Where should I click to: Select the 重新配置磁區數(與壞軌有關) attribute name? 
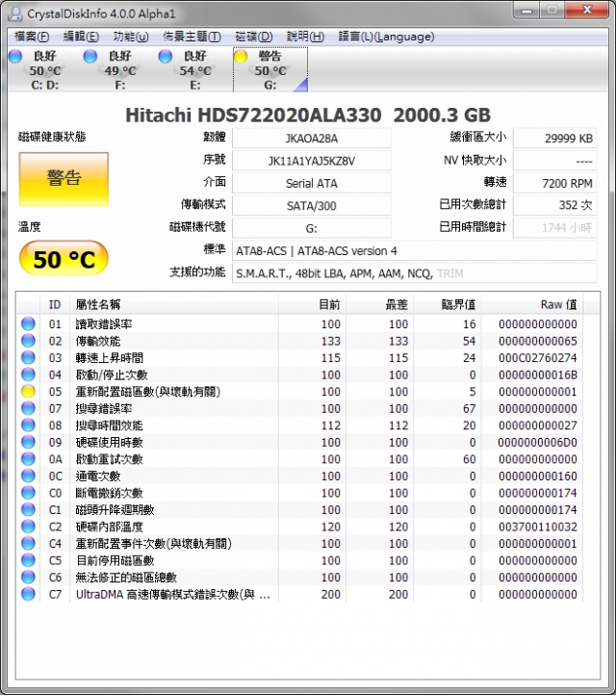pos(148,392)
